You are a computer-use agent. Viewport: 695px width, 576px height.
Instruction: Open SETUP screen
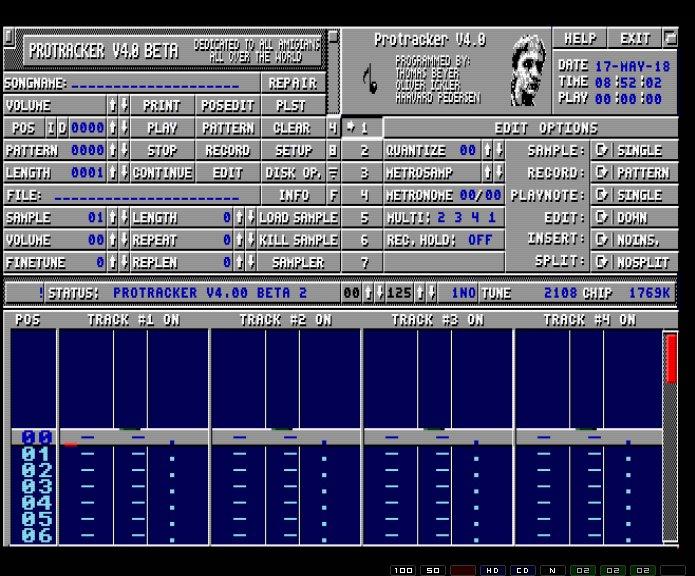pos(293,150)
